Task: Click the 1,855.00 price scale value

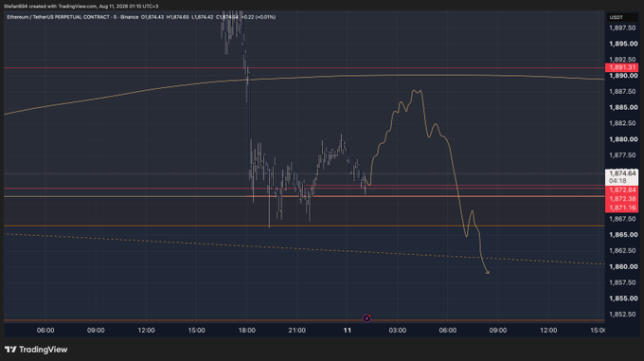Action: 623,298
